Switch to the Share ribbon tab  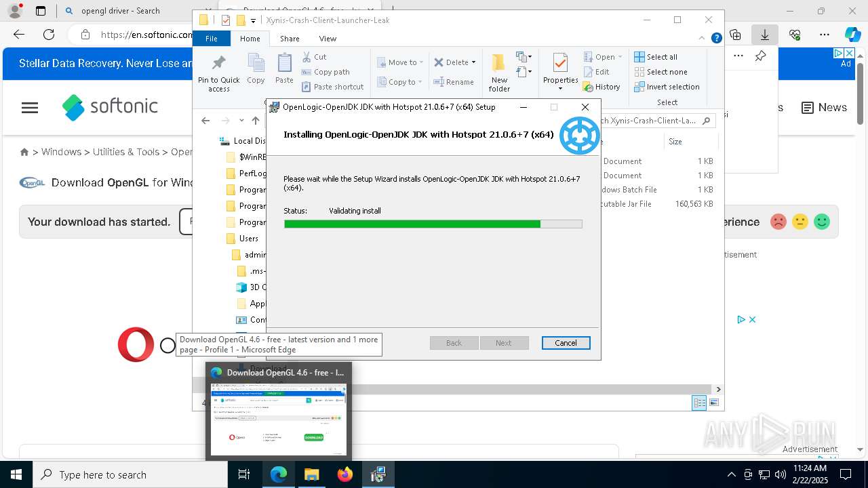(290, 39)
